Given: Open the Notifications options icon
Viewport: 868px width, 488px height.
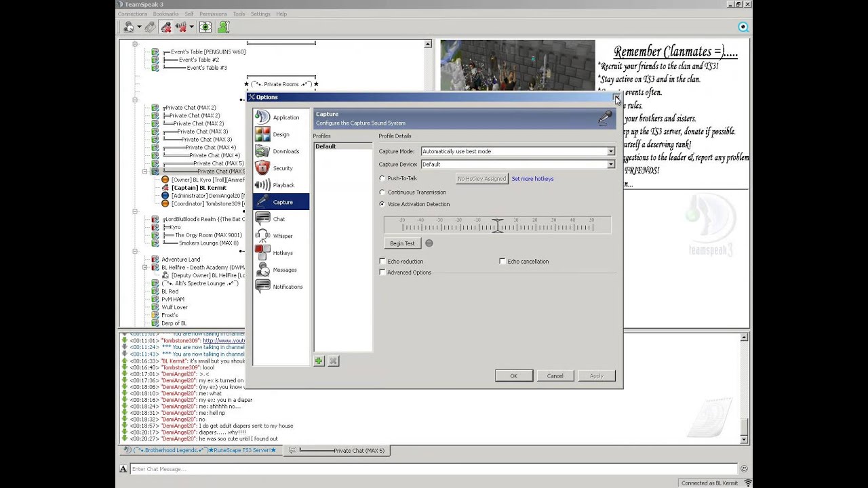Looking at the screenshot, I should [x=262, y=287].
